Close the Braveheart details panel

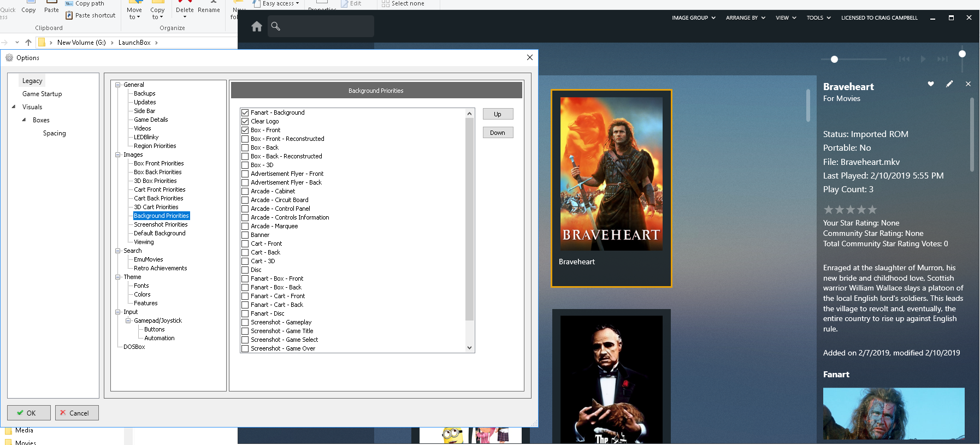click(968, 84)
